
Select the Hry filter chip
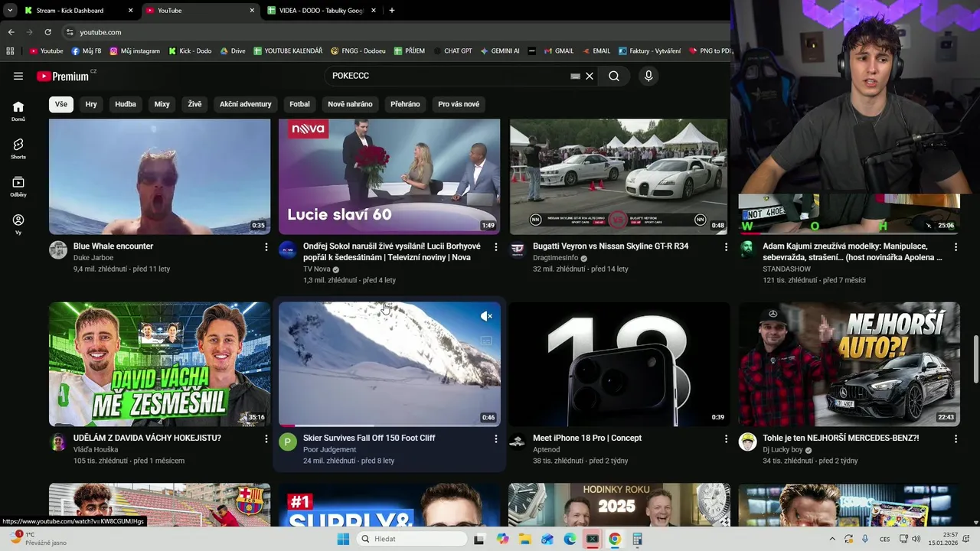tap(91, 104)
